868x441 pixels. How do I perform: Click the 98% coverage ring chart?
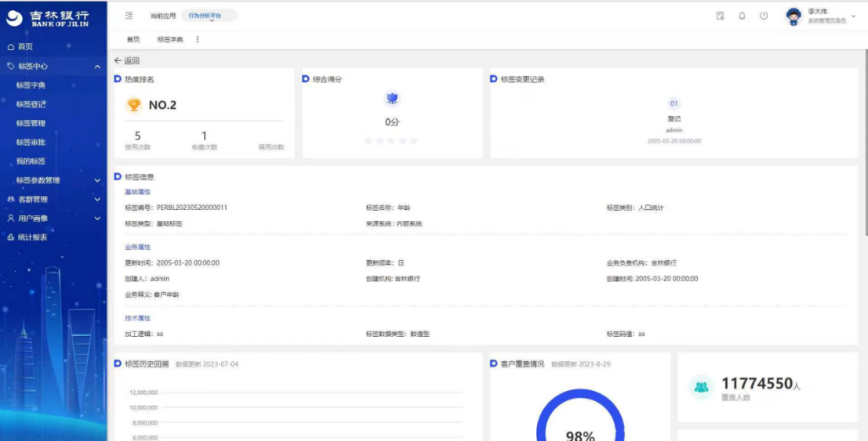click(580, 415)
